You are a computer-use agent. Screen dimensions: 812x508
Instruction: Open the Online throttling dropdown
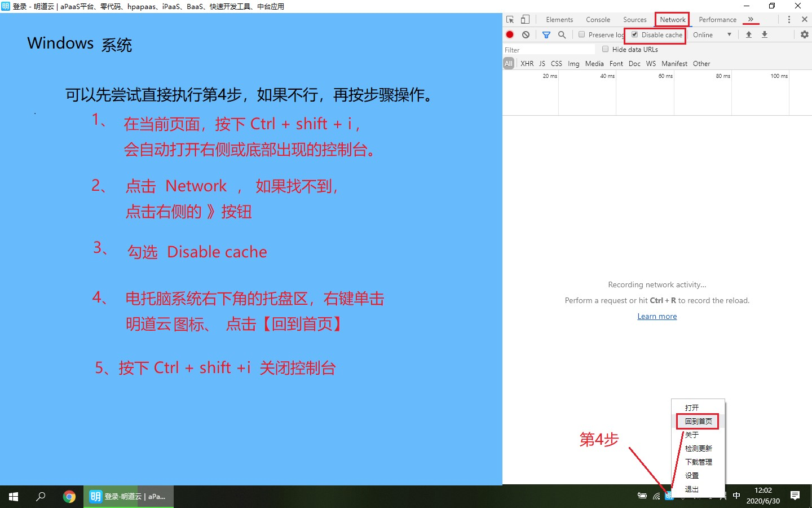[712, 34]
